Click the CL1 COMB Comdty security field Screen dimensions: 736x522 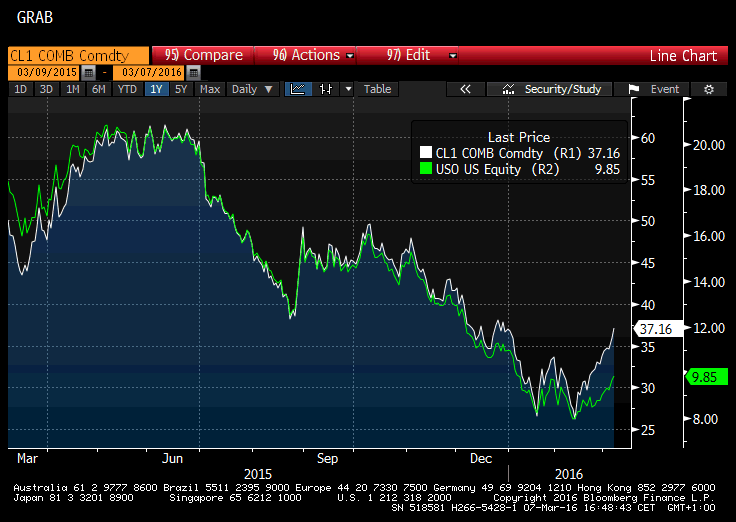[x=78, y=55]
